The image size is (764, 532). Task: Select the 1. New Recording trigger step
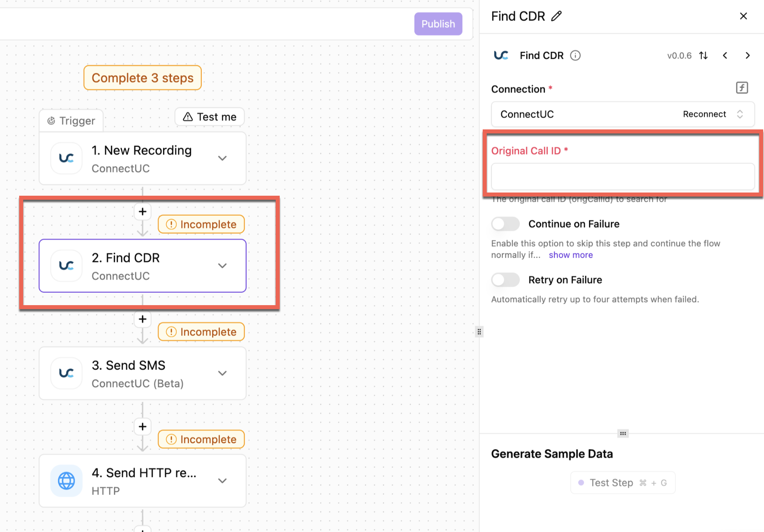click(143, 158)
